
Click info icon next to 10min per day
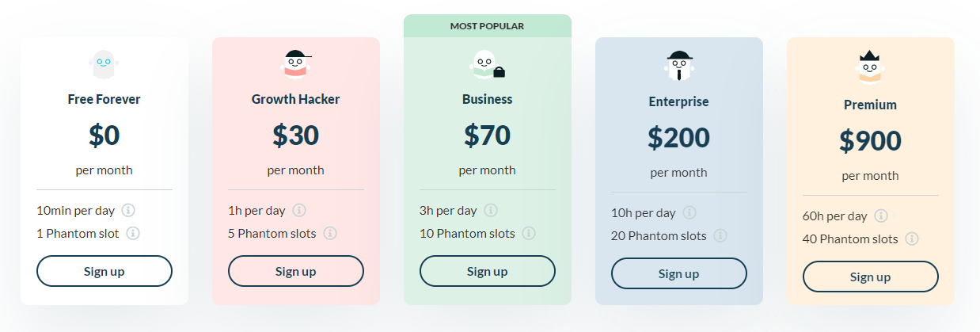(x=128, y=211)
